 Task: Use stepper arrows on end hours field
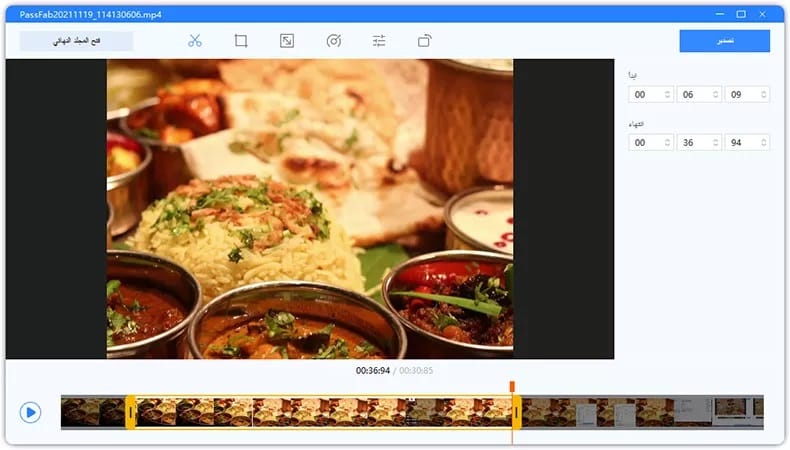click(x=667, y=143)
